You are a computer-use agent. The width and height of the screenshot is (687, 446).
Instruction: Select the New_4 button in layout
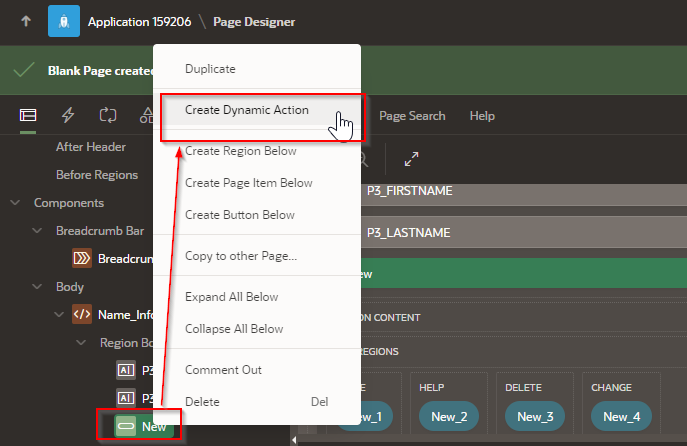621,416
